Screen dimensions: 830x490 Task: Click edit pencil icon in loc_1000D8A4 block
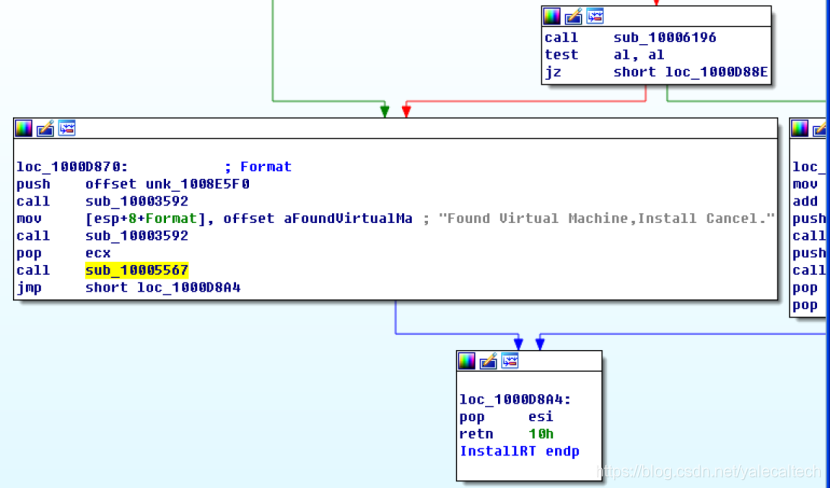[x=488, y=361]
